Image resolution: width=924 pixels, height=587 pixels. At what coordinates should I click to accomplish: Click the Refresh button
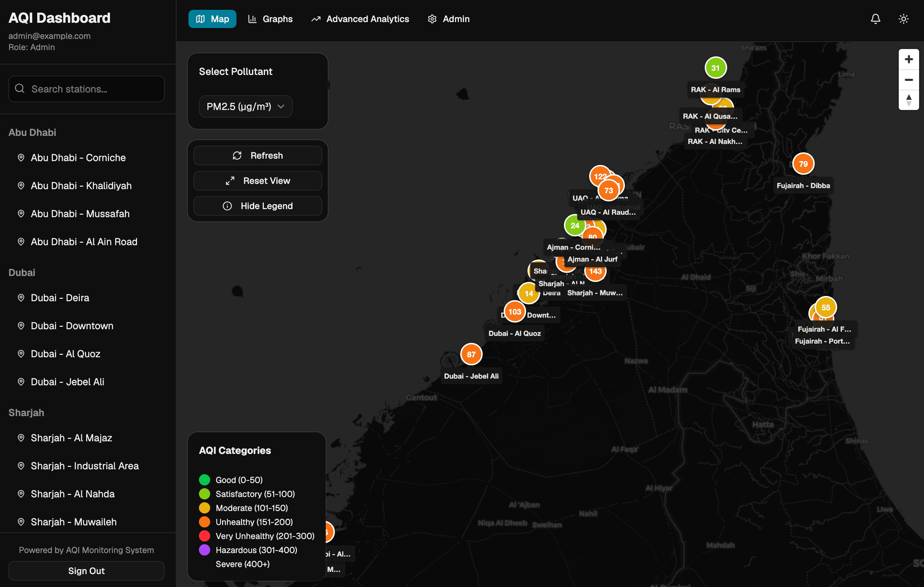pyautogui.click(x=257, y=156)
